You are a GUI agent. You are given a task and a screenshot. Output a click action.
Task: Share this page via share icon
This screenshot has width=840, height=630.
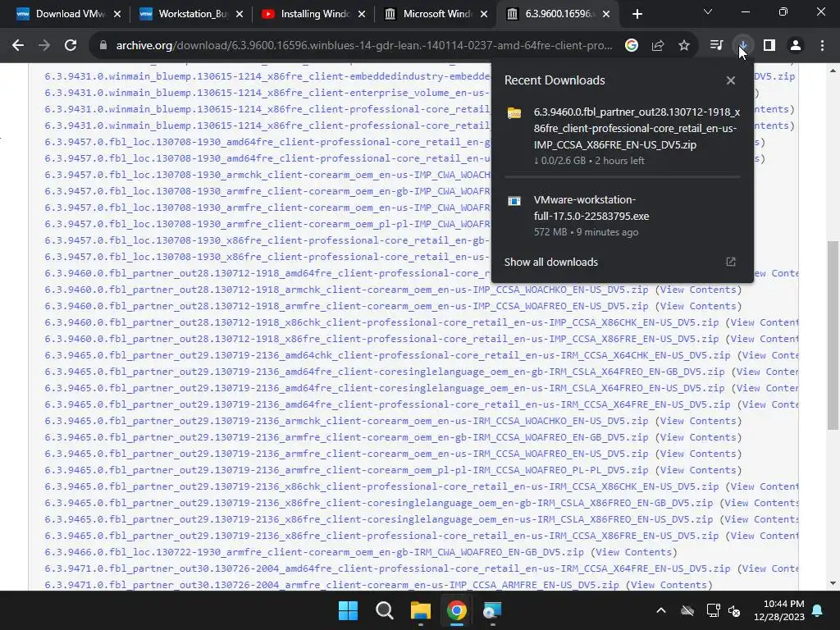pyautogui.click(x=658, y=46)
